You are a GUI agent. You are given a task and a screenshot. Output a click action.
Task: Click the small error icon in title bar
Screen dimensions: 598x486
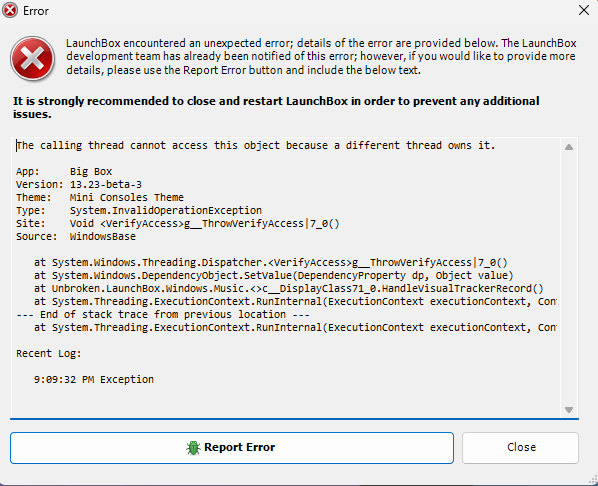point(10,10)
